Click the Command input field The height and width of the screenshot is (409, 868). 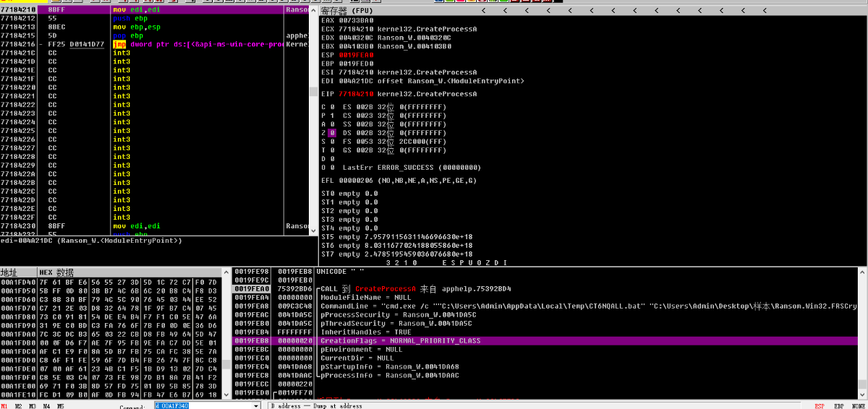point(202,406)
